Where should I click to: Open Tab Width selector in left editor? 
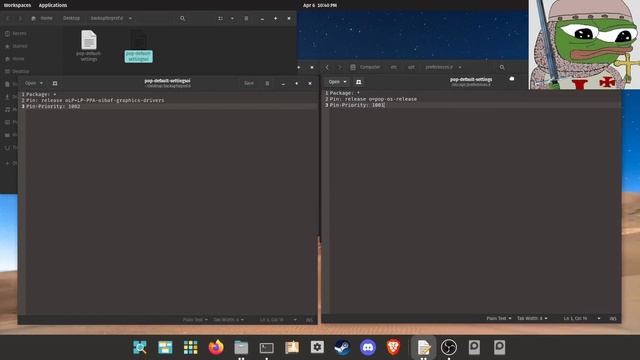tap(228, 320)
